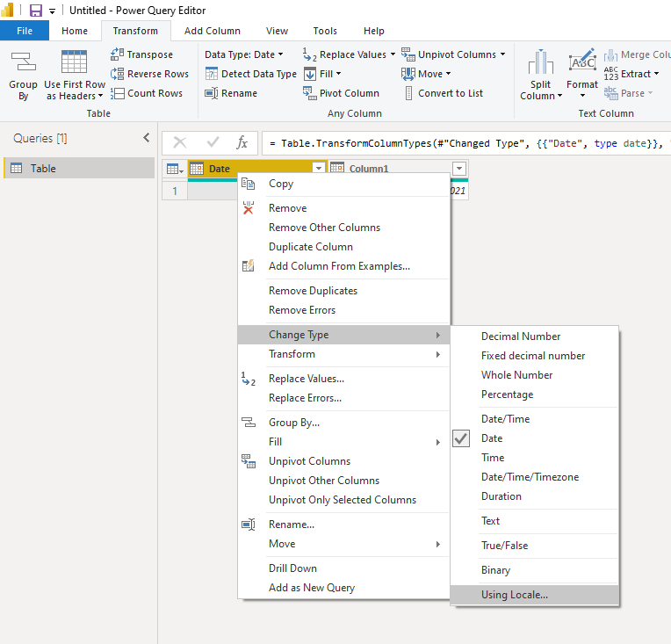Choose Whole Number type

535,375
